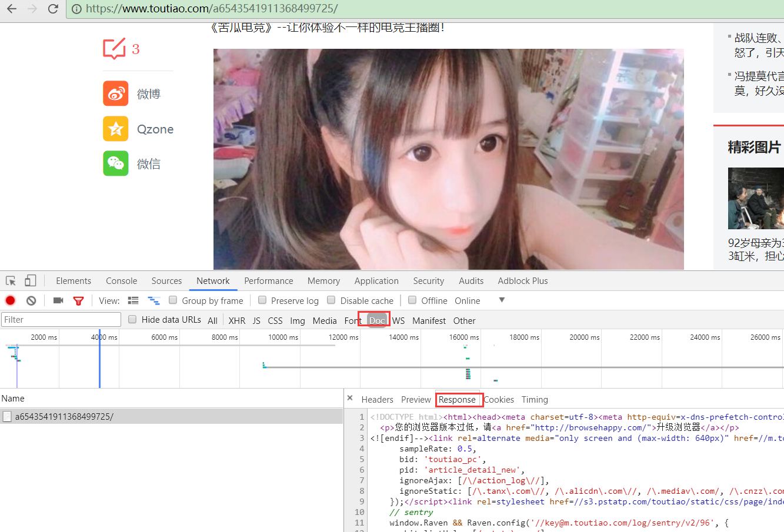
Task: Share to Weibo via the orange icon
Action: coord(116,93)
